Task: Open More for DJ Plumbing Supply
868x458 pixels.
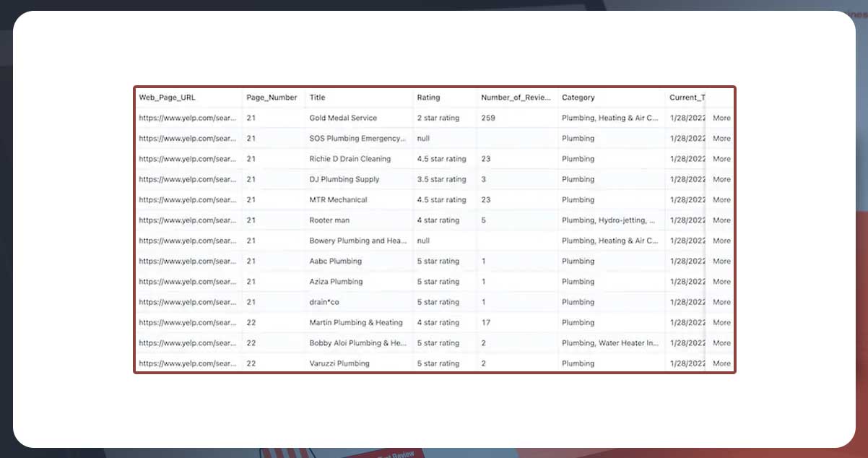Action: click(721, 179)
